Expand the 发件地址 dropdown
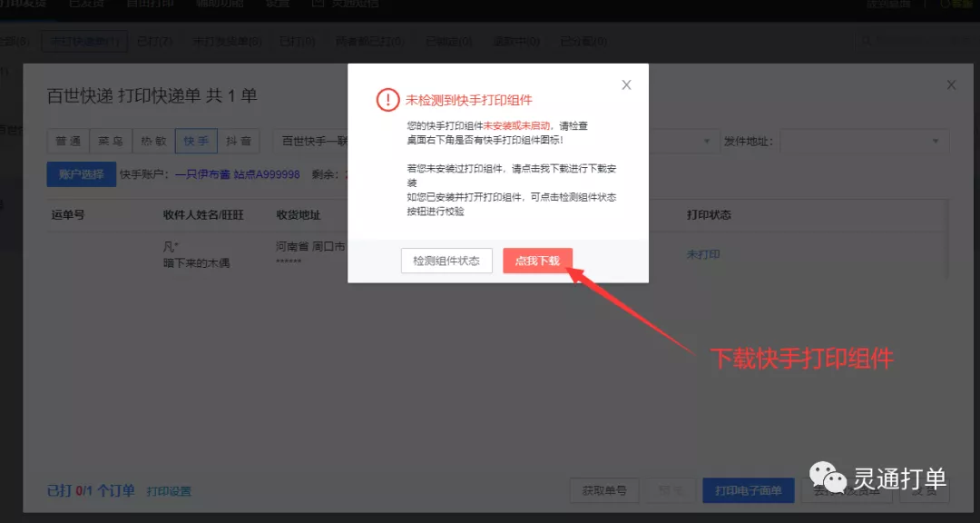This screenshot has height=523, width=980. click(x=865, y=142)
